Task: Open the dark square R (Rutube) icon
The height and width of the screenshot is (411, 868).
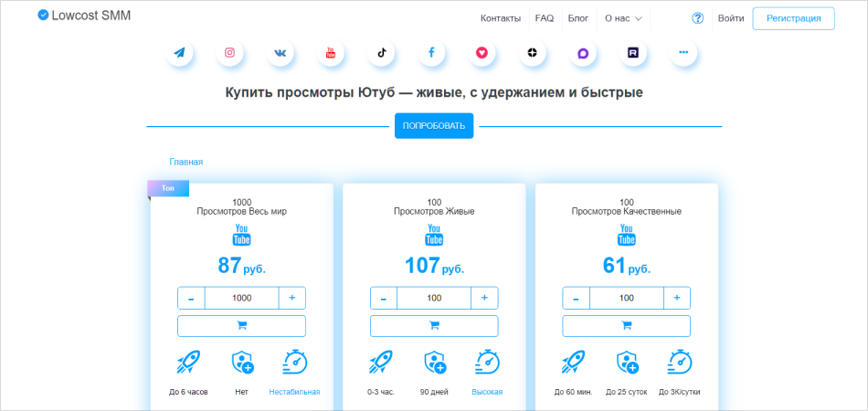Action: (x=633, y=53)
